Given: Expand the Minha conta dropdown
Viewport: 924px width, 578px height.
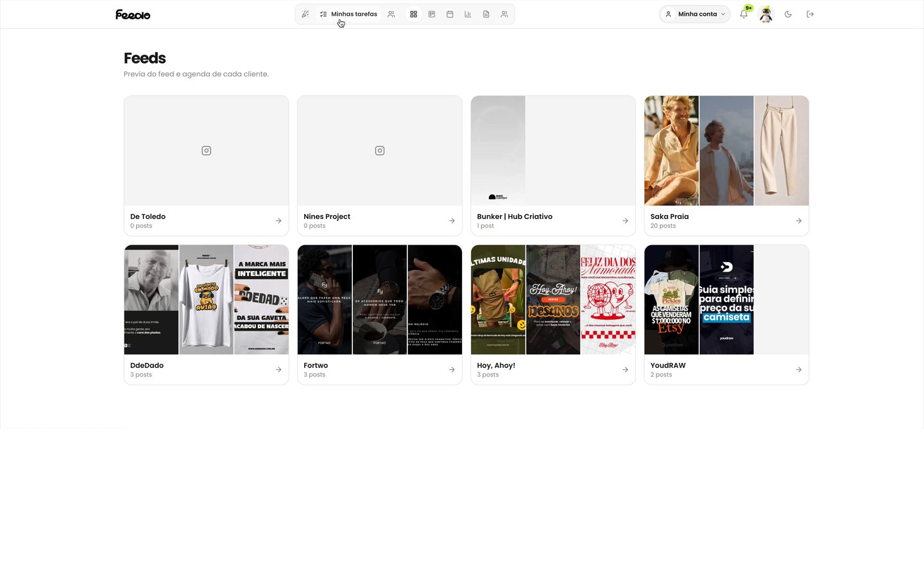Looking at the screenshot, I should 695,14.
